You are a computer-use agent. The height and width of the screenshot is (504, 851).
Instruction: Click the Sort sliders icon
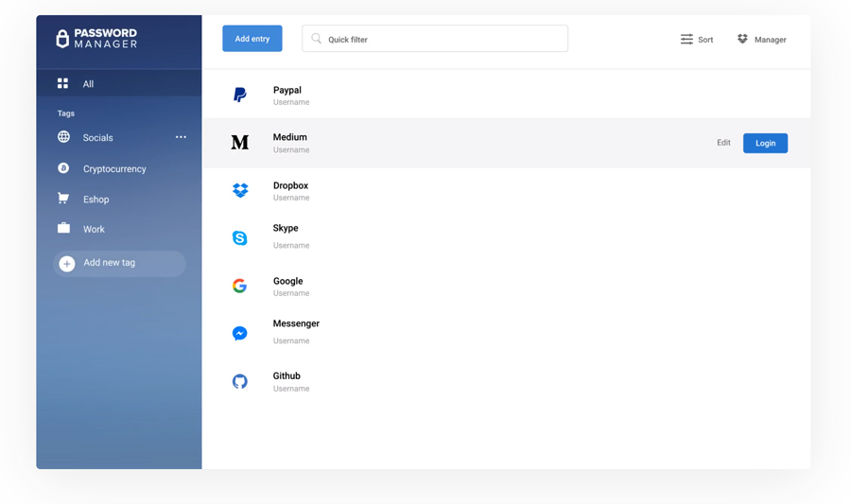(x=686, y=39)
